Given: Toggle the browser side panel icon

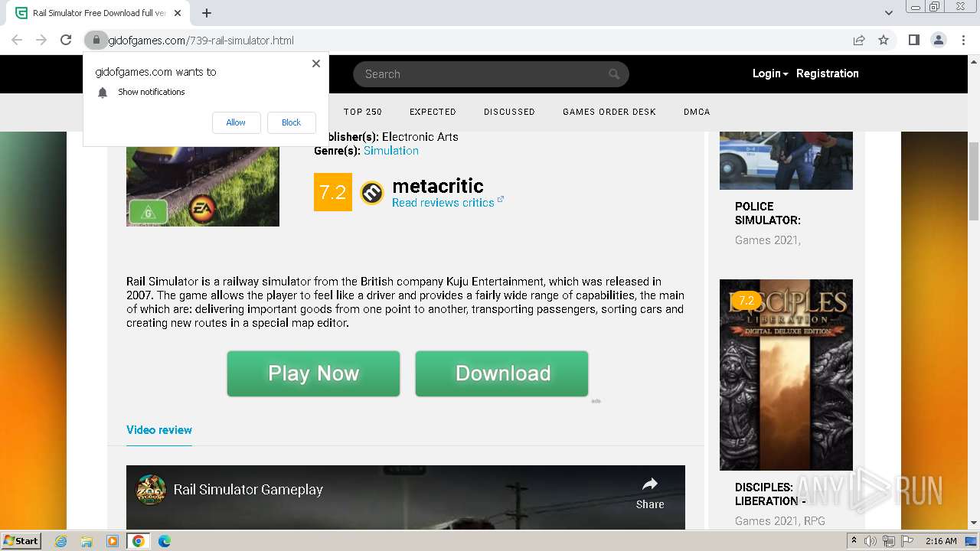Looking at the screenshot, I should pyautogui.click(x=913, y=40).
